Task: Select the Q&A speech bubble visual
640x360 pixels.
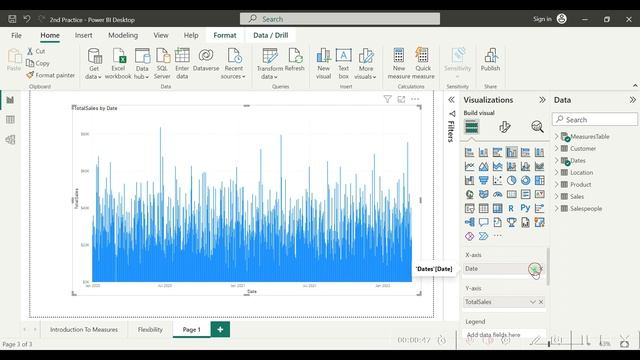Action: tap(483, 222)
